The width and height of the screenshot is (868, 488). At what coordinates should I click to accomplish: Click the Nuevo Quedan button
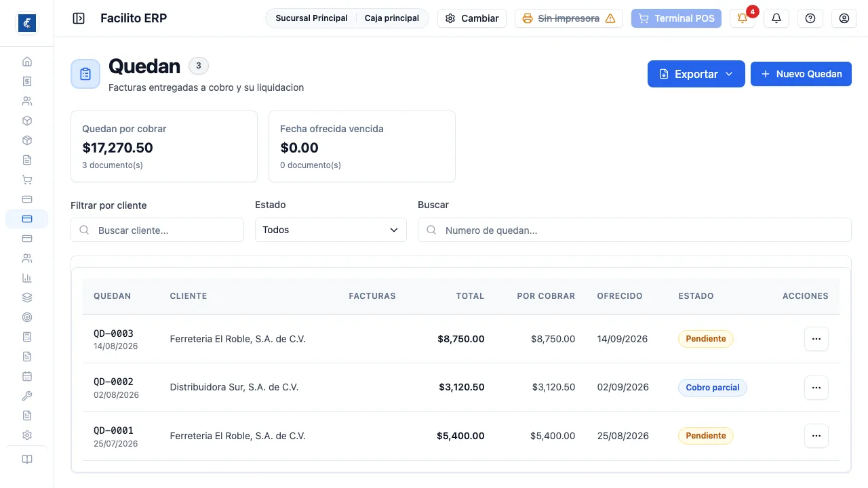point(801,74)
